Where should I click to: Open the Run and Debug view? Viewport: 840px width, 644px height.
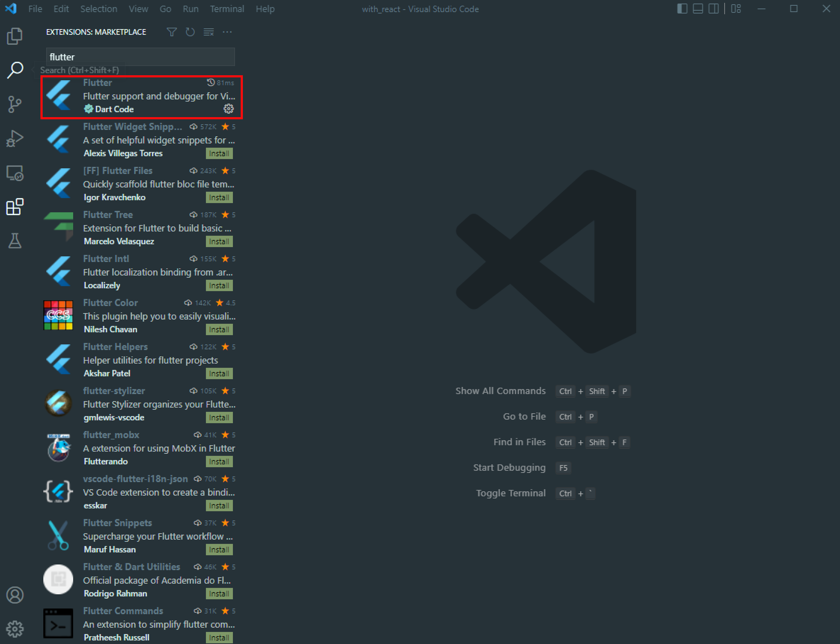pyautogui.click(x=15, y=139)
